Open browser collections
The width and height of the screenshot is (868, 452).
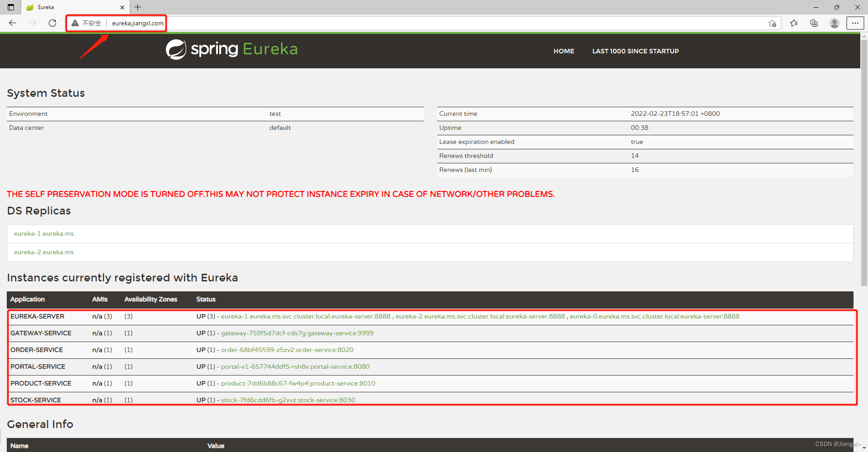coord(814,23)
